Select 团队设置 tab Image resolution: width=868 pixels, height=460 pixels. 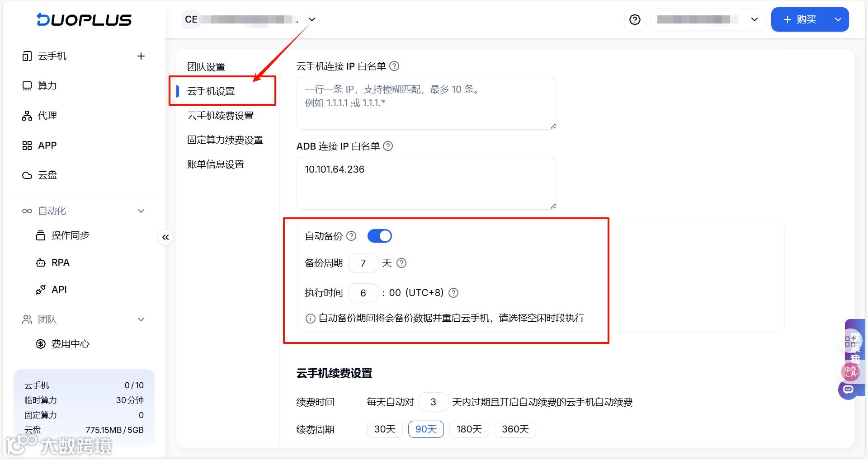[x=206, y=67]
